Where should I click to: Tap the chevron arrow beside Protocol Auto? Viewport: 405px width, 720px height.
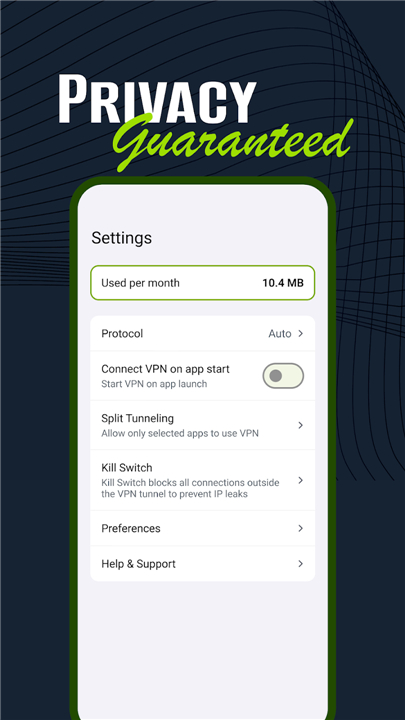coord(301,333)
